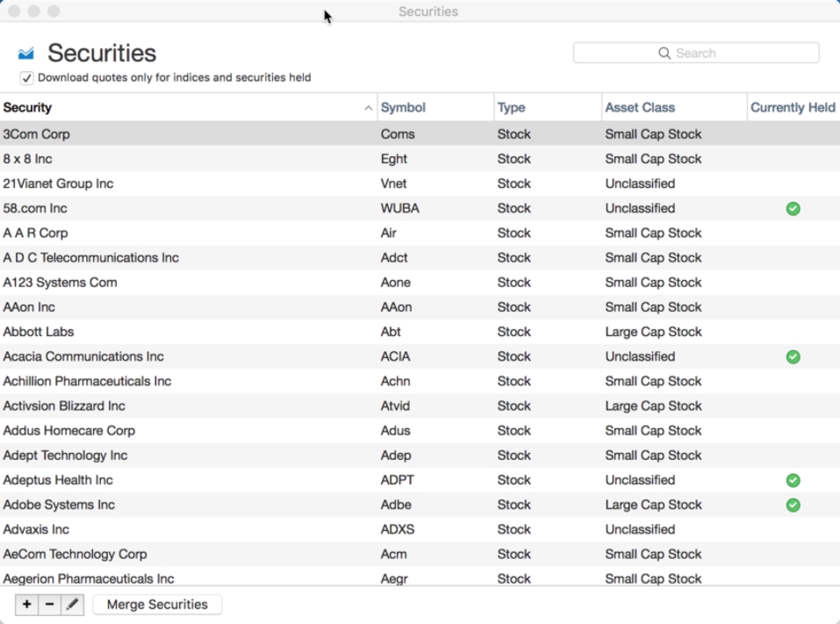Click the pencil edit icon
This screenshot has width=840, height=624.
(72, 605)
